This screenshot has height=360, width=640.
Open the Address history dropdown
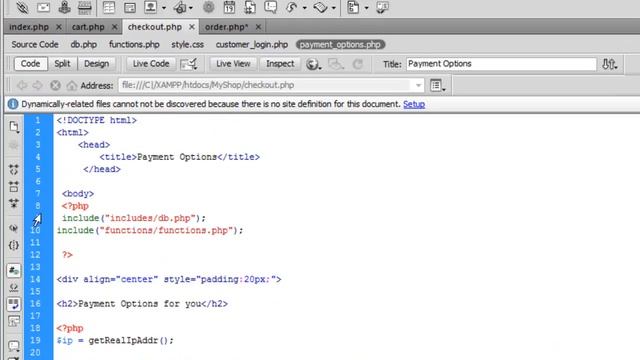[418, 85]
